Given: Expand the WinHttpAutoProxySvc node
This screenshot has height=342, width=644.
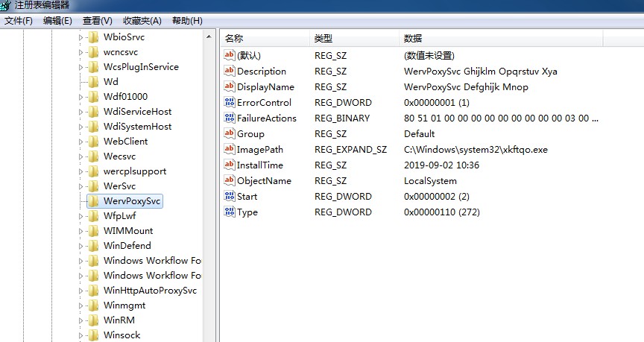Looking at the screenshot, I should pos(80,291).
